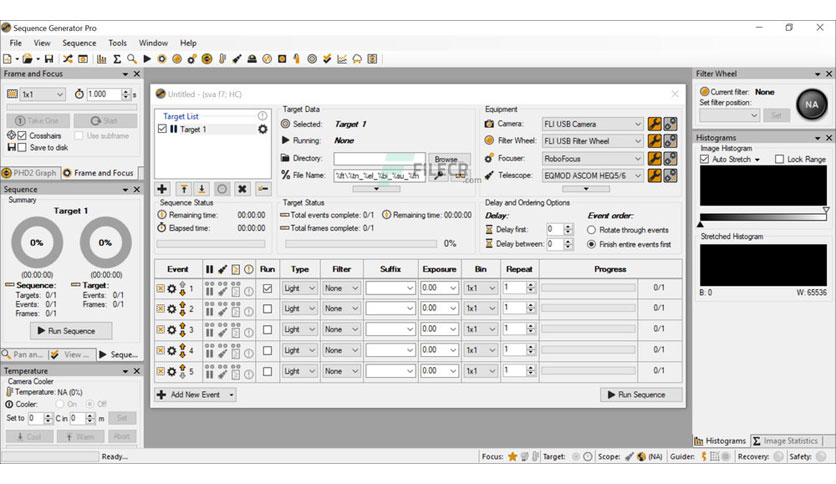Click the thermometer temperature toolbar icon
The width and height of the screenshot is (836, 484).
pos(222,59)
